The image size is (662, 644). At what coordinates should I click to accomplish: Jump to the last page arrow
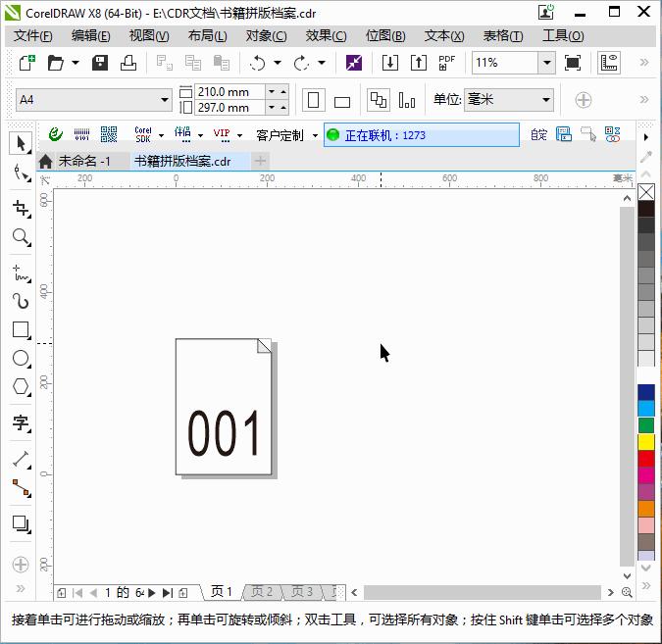168,593
